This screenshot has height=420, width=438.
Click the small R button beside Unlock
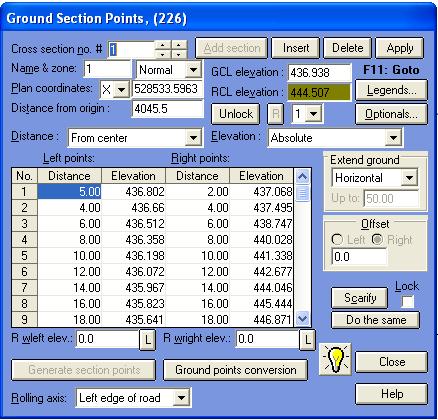point(276,114)
